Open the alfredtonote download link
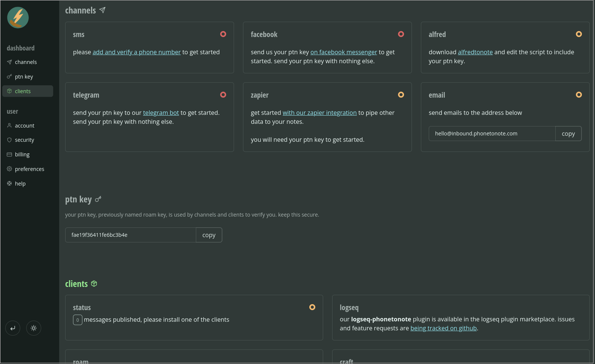 tap(475, 52)
